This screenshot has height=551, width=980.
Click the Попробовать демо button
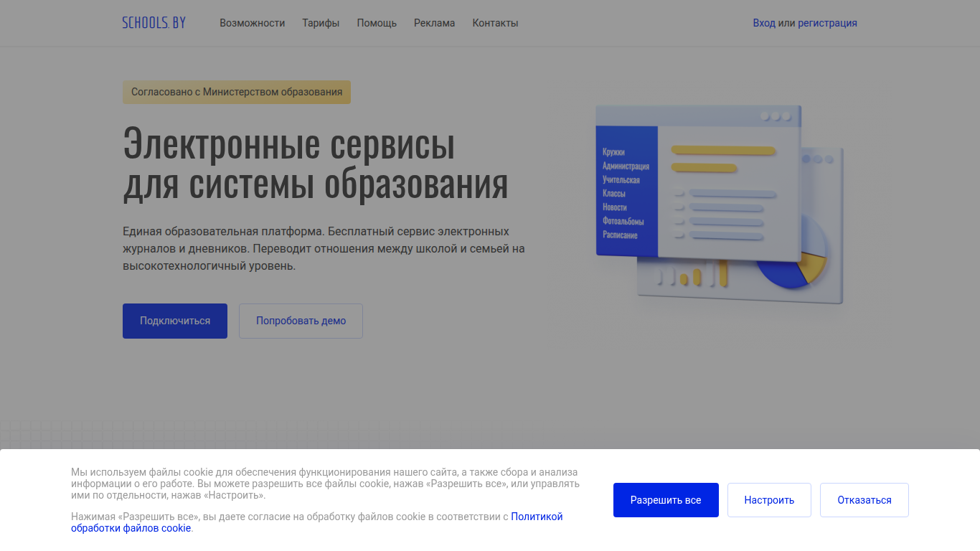point(301,321)
